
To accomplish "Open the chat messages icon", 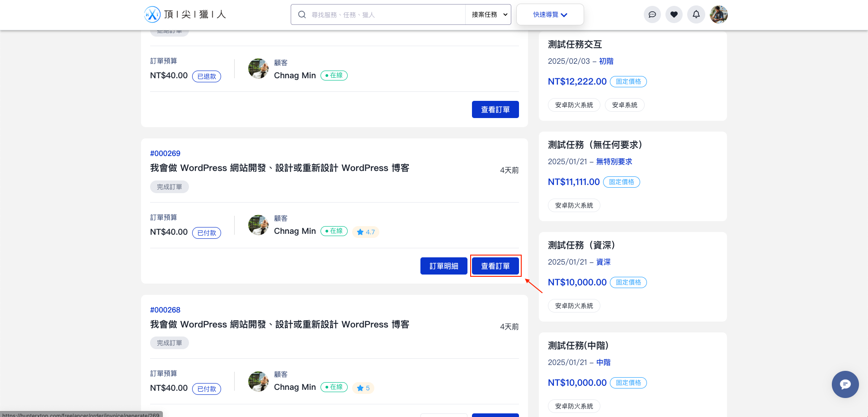I will click(x=652, y=14).
